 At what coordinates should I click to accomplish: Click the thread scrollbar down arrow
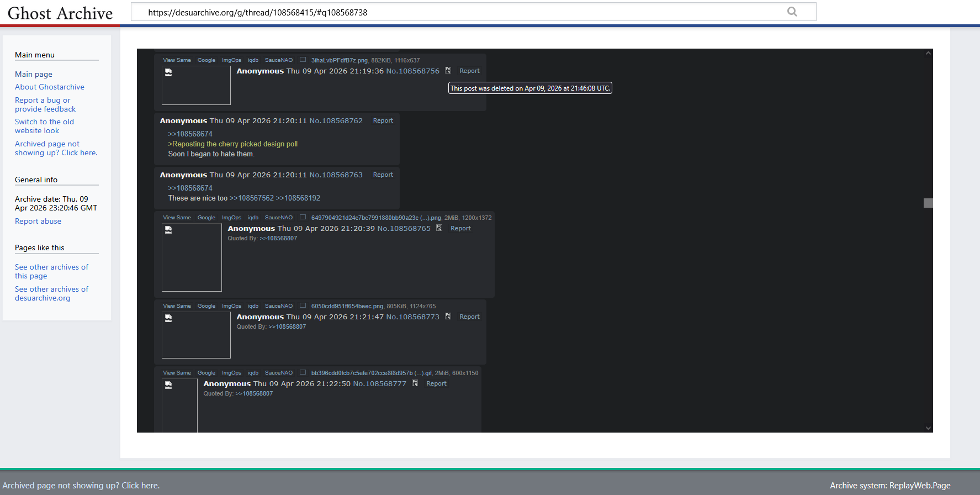point(928,428)
